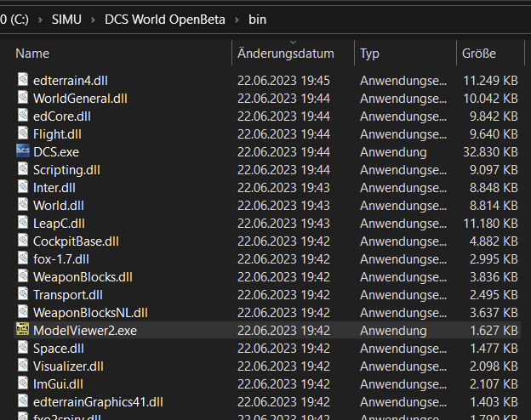Click the WorldGeneral.dll file icon
Image resolution: width=531 pixels, height=420 pixels.
point(23,97)
